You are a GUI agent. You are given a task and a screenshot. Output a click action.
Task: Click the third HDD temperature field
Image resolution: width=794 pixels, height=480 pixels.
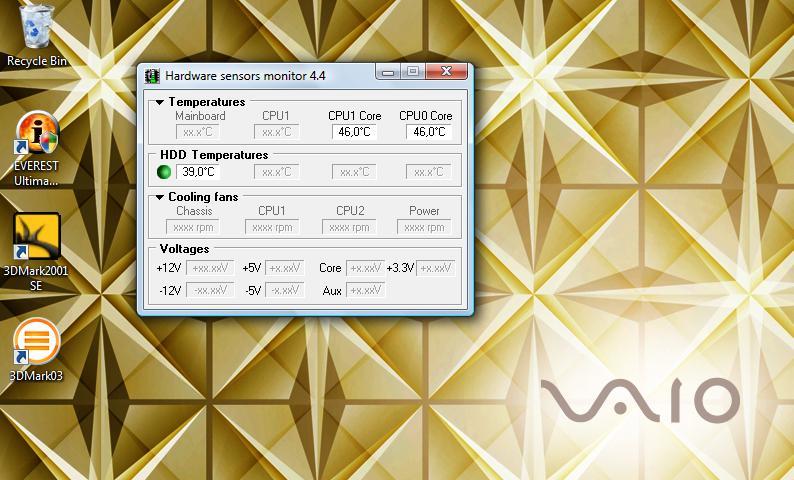(x=354, y=172)
